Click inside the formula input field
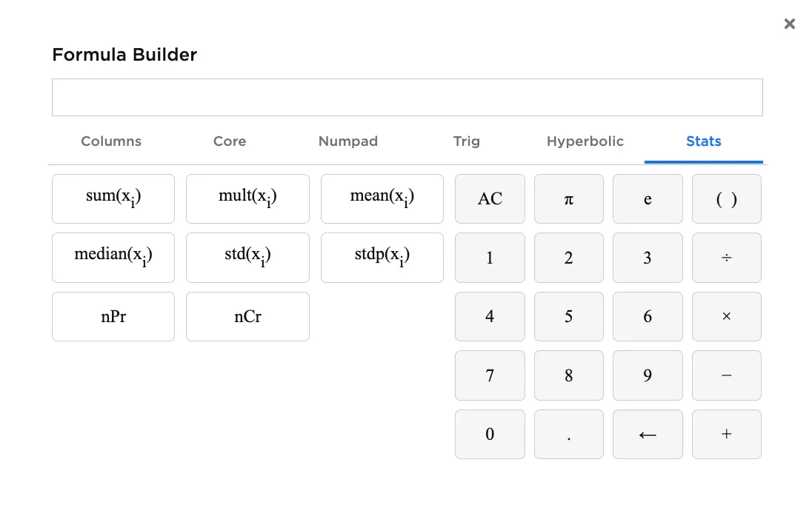Screen dimensions: 812x508 click(407, 96)
